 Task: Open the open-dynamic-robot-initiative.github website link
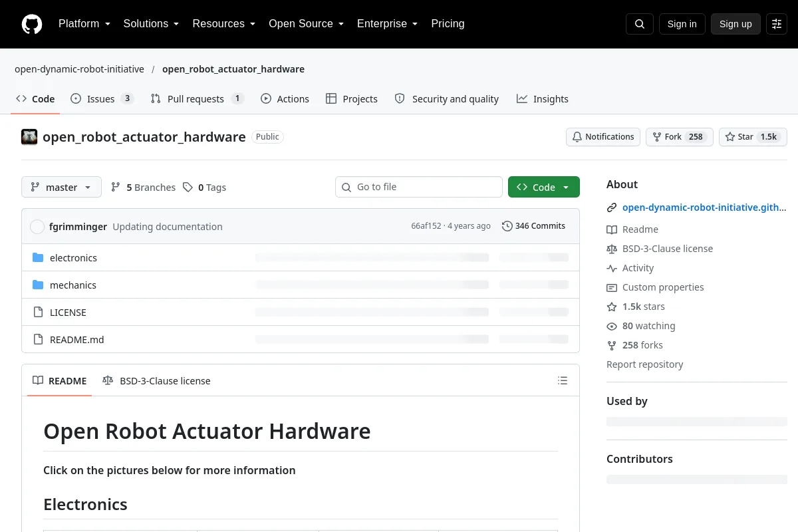pyautogui.click(x=704, y=207)
